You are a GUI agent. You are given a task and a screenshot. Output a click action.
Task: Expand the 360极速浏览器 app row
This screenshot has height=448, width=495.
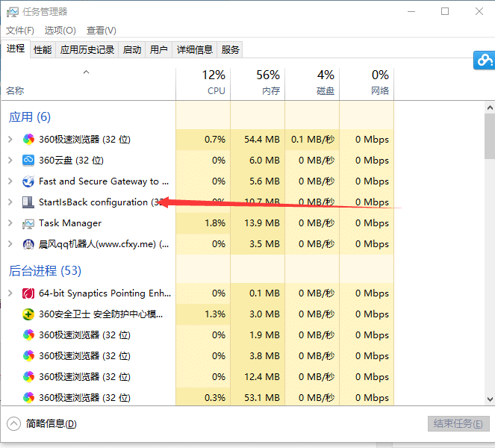[x=10, y=139]
